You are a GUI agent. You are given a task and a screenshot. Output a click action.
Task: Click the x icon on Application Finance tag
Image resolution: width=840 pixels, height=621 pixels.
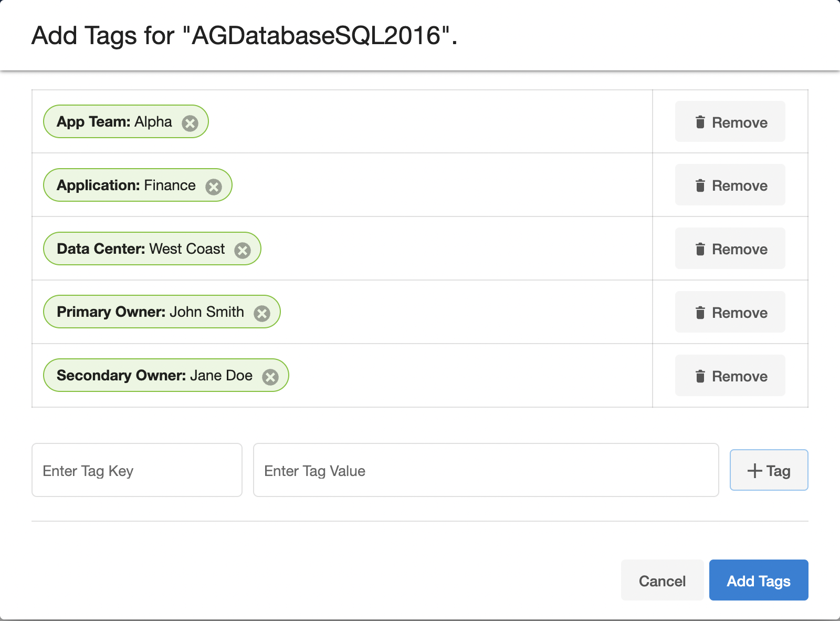tap(214, 187)
